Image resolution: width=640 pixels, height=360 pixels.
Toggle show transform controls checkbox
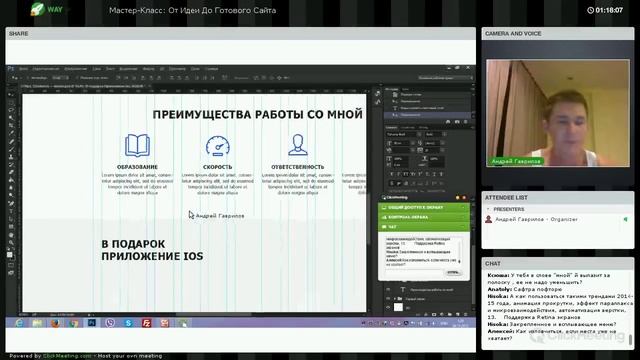click(x=78, y=78)
